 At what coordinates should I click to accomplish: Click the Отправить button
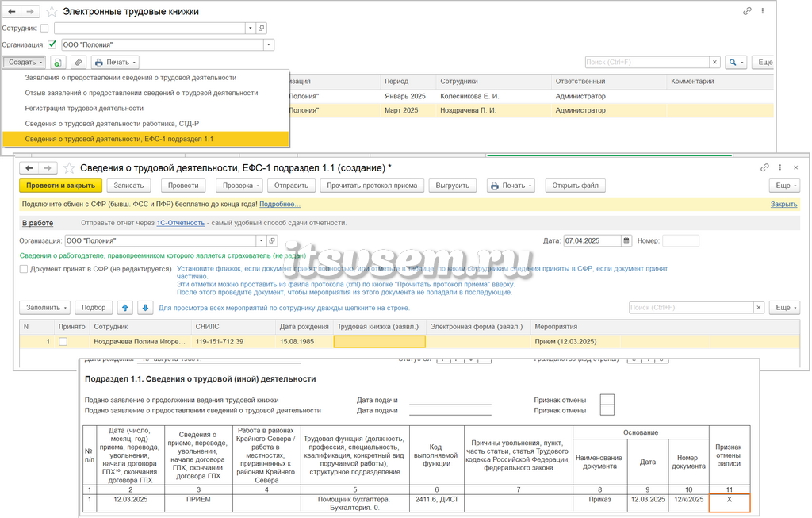(291, 186)
